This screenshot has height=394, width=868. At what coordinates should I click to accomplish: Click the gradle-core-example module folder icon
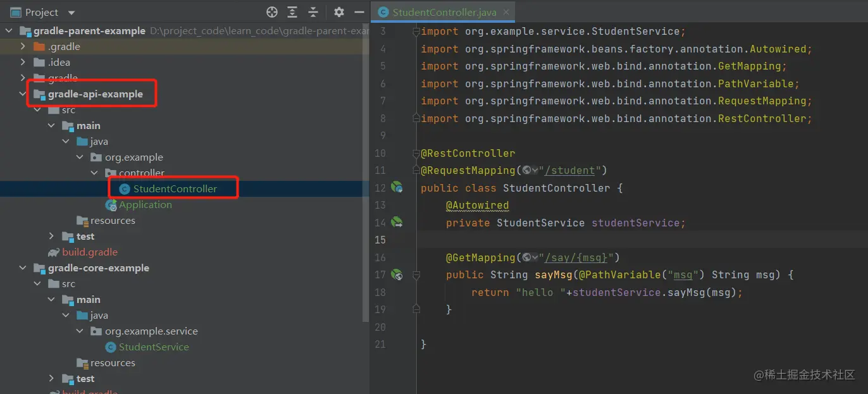point(39,268)
